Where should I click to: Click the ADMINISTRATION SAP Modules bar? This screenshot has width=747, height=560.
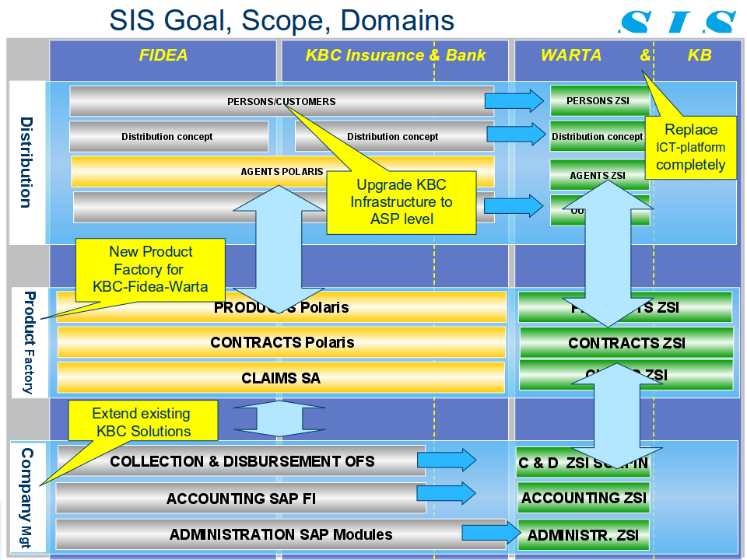pos(281,534)
